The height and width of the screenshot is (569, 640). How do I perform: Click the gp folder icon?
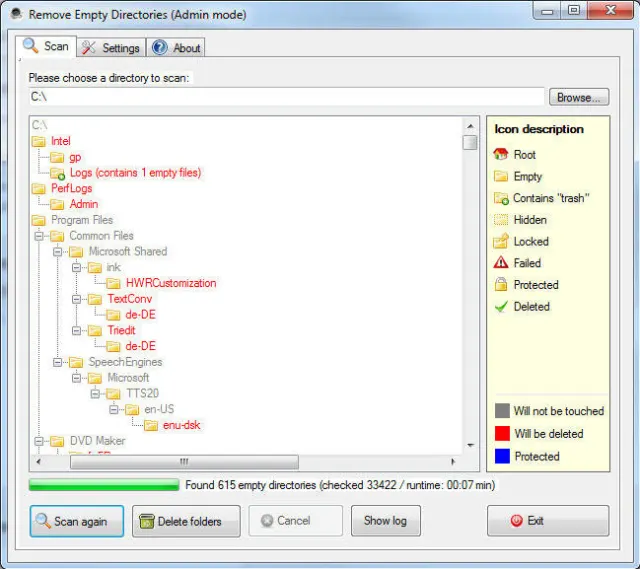pos(57,157)
